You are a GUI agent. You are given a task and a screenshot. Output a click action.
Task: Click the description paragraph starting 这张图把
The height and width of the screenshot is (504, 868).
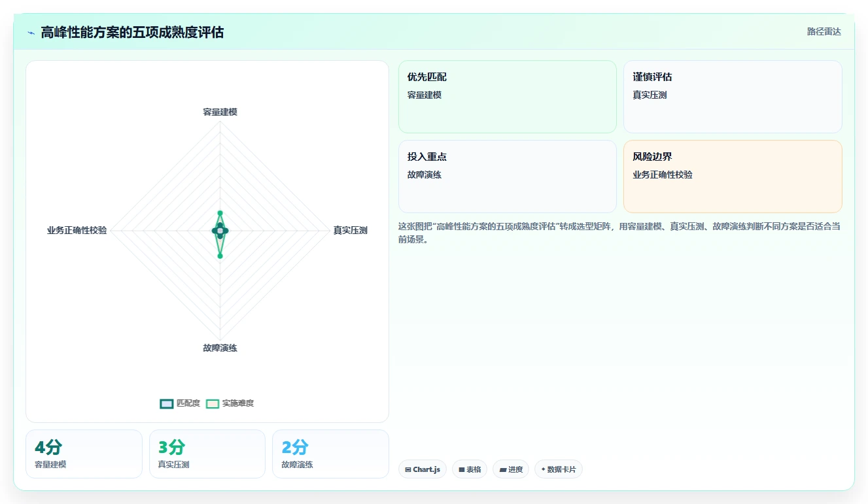(619, 233)
